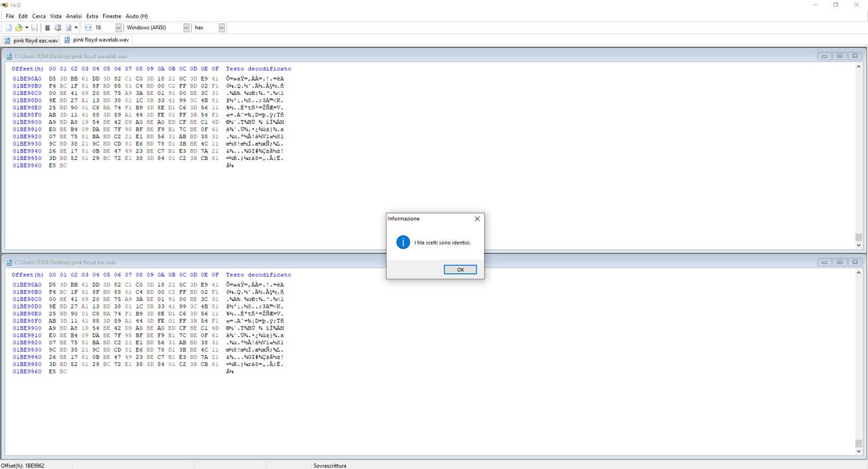Click the eac.wav child window document icon
The width and height of the screenshot is (868, 469).
pyautogui.click(x=9, y=262)
